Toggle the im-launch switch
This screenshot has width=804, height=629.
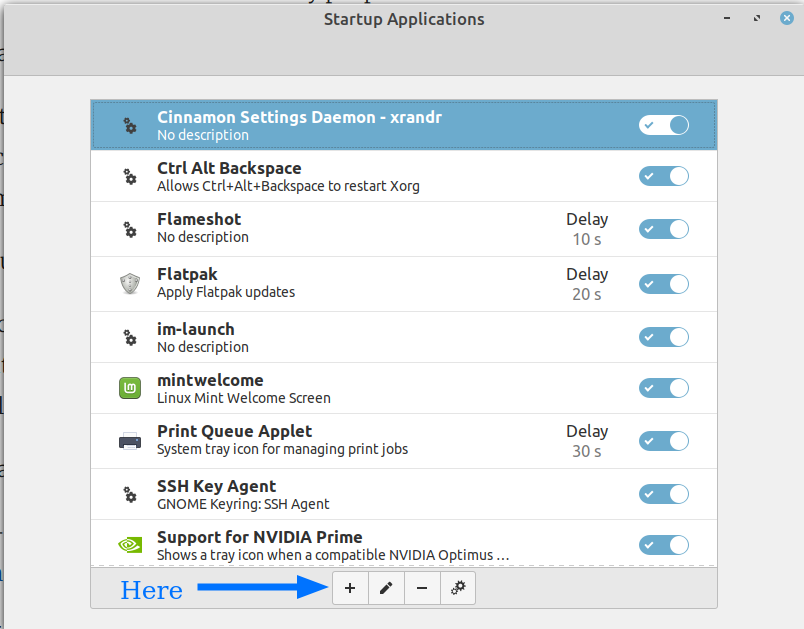664,337
